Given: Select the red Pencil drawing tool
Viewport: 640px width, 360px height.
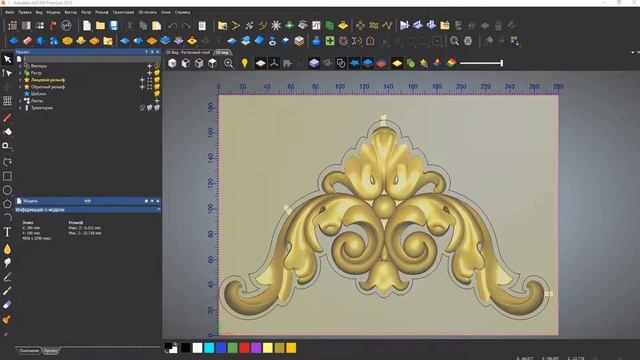Looking at the screenshot, I should click(x=7, y=118).
